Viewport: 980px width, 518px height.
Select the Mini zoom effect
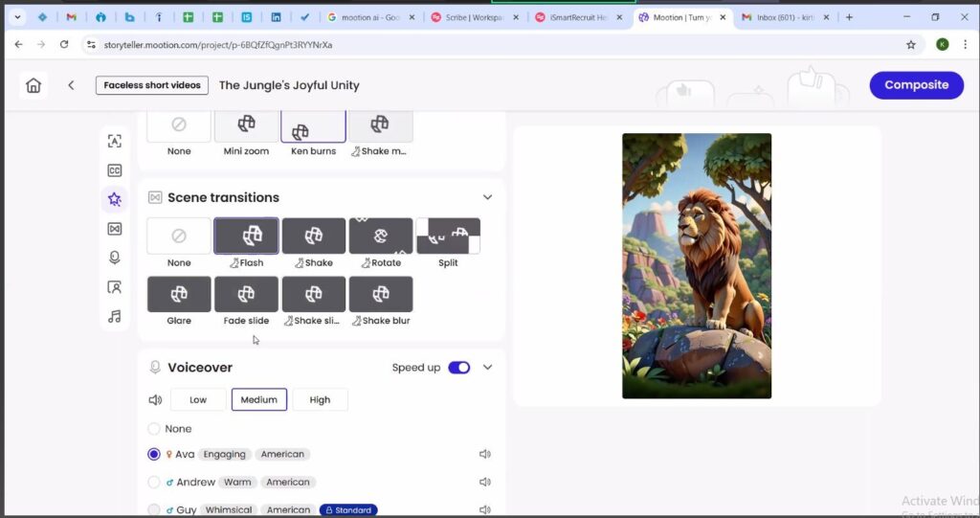click(x=246, y=125)
